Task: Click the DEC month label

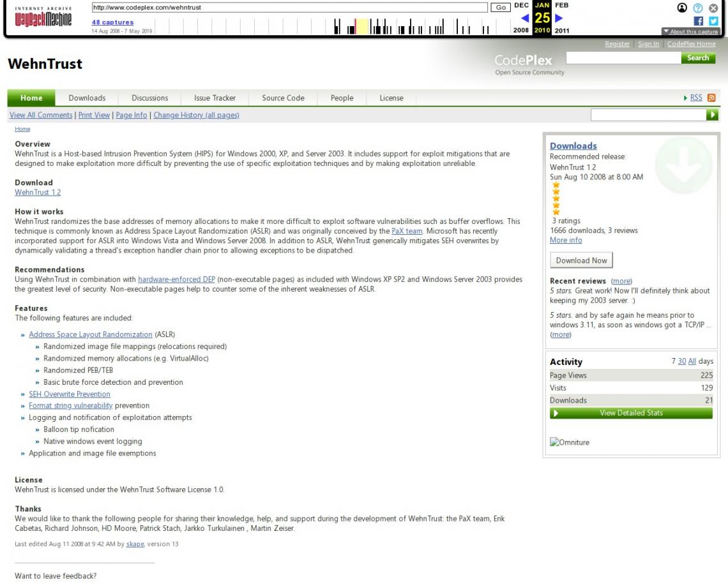Action: (521, 5)
